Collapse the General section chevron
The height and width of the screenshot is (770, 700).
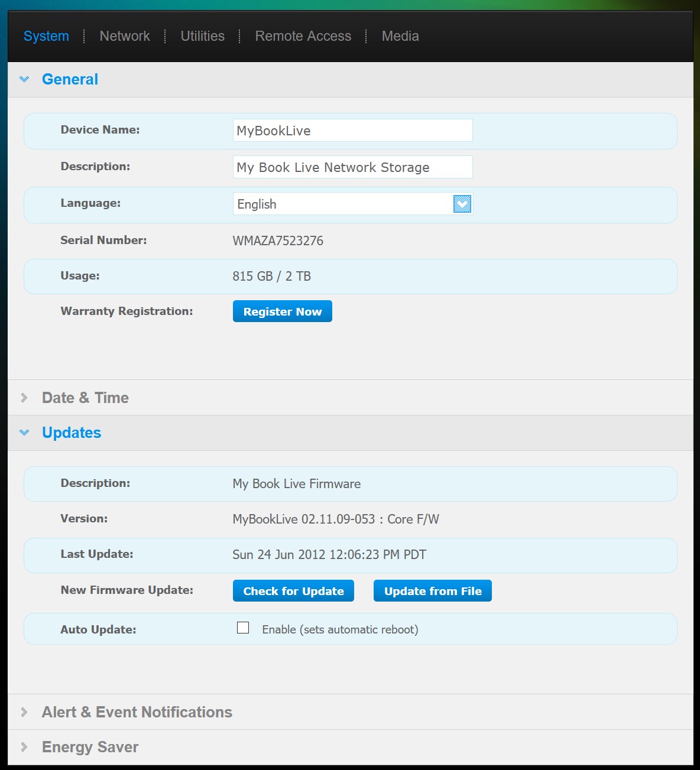coord(24,79)
